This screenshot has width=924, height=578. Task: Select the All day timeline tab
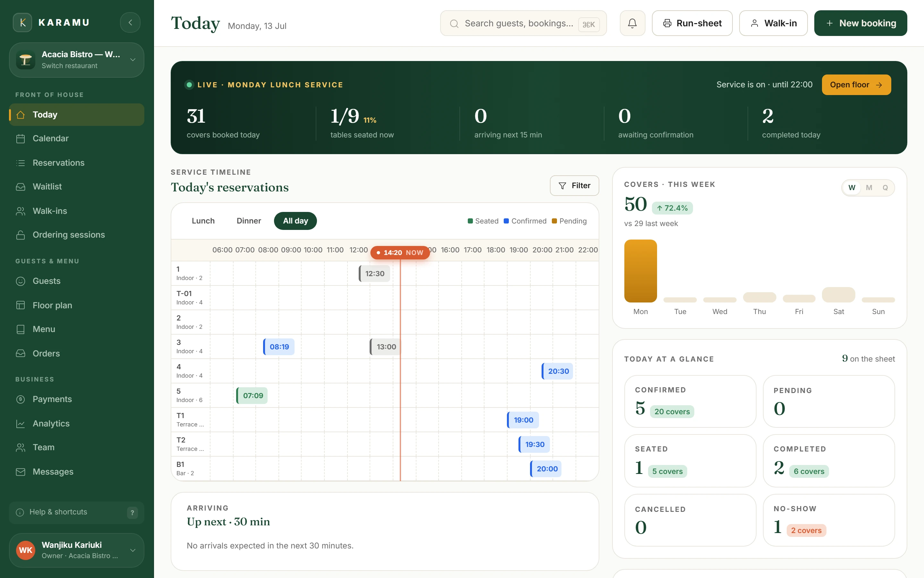coord(295,221)
